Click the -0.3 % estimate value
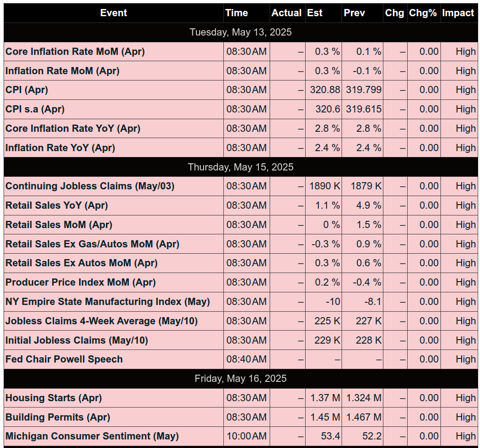Image resolution: width=480 pixels, height=448 pixels. coord(326,244)
